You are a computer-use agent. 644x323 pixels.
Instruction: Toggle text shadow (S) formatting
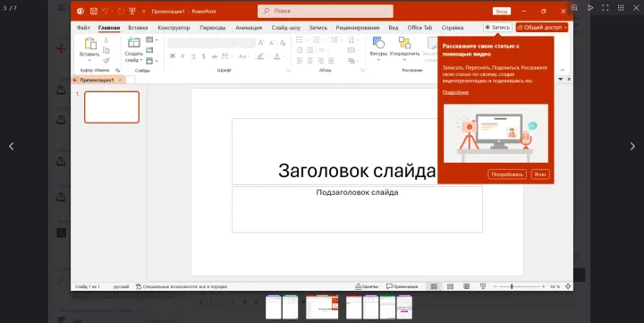coord(204,55)
